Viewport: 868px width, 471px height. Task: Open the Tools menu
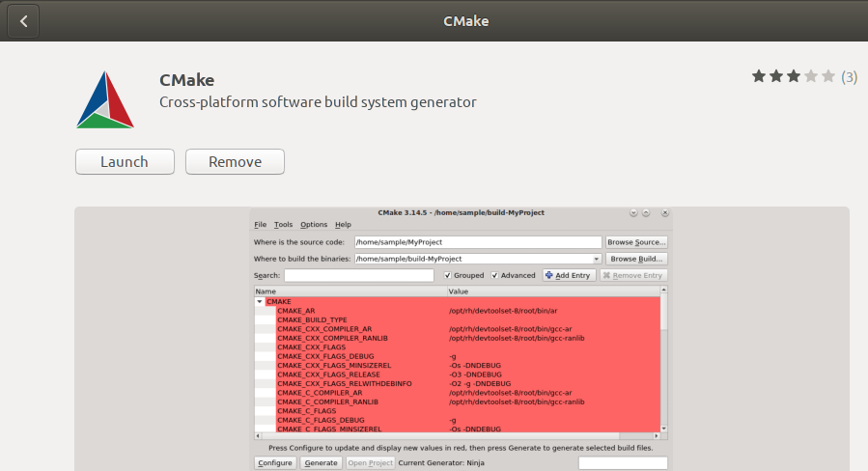point(283,225)
